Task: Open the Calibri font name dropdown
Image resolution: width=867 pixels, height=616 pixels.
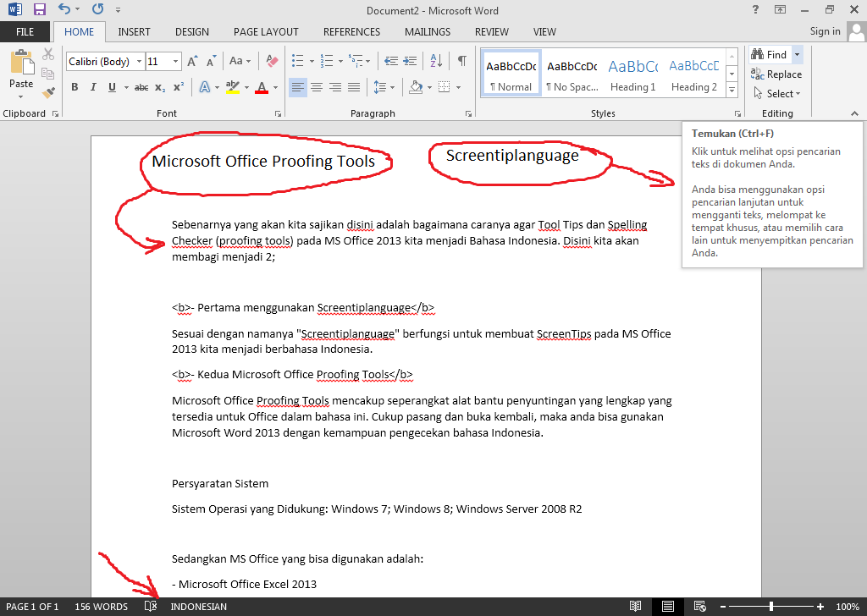Action: [141, 61]
